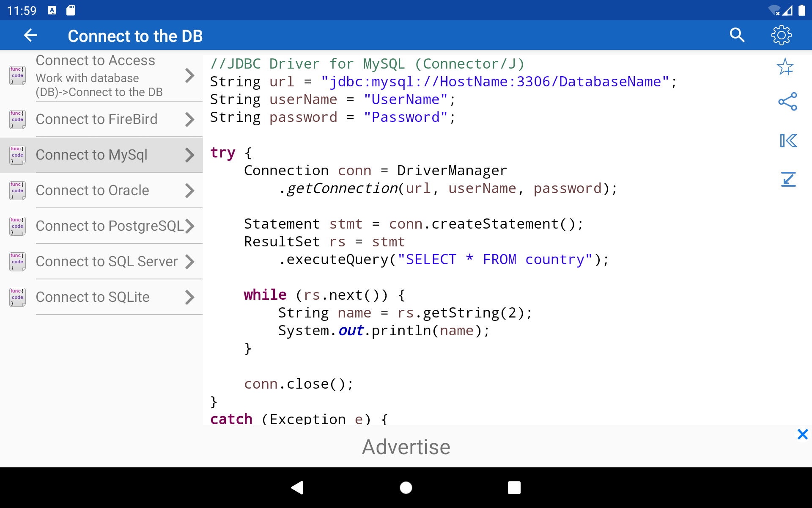
Task: Open settings gear icon
Action: pyautogui.click(x=781, y=36)
